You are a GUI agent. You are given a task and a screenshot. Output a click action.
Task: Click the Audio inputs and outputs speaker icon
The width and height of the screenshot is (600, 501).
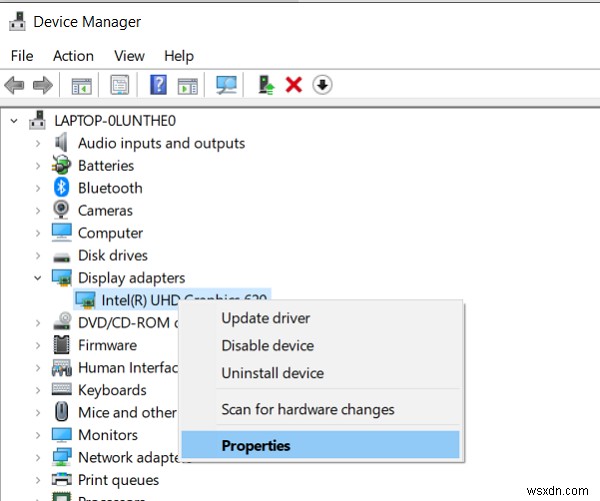pyautogui.click(x=61, y=143)
